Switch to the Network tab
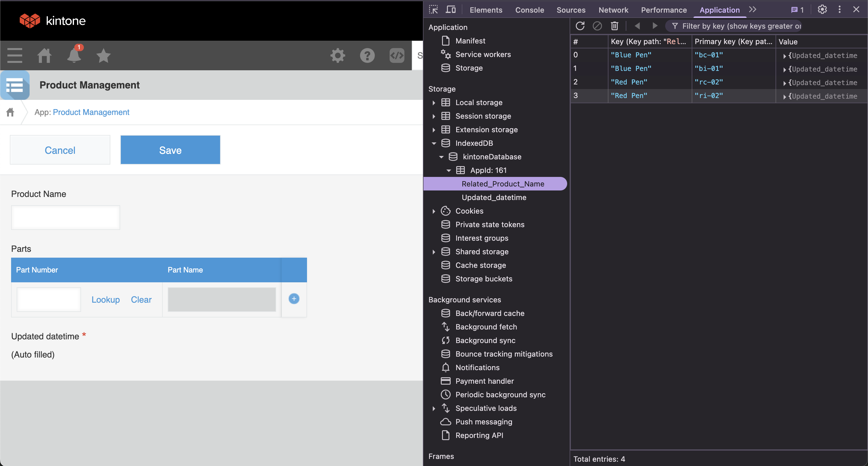This screenshot has width=868, height=466. click(613, 10)
